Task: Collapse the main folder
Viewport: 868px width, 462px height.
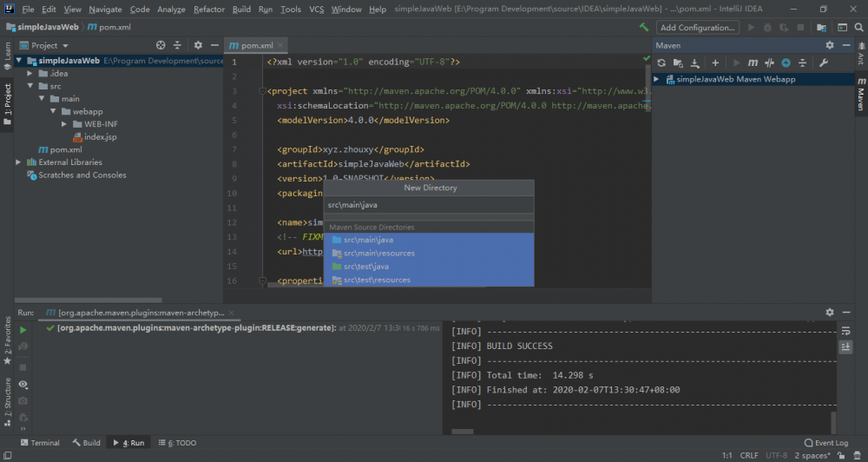Action: [42, 99]
